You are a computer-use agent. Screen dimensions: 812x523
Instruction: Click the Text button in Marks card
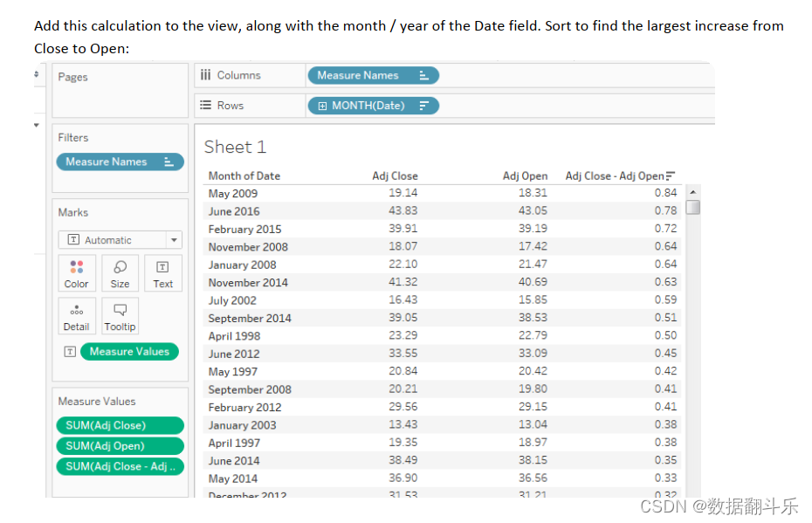162,273
